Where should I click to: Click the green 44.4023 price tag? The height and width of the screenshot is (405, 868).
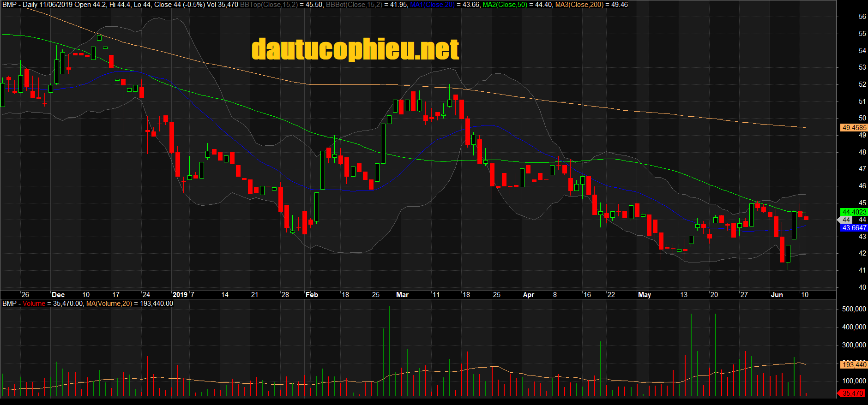point(854,212)
